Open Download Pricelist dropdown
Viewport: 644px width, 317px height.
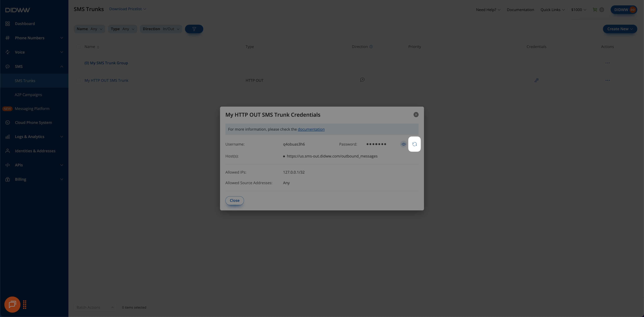(127, 9)
